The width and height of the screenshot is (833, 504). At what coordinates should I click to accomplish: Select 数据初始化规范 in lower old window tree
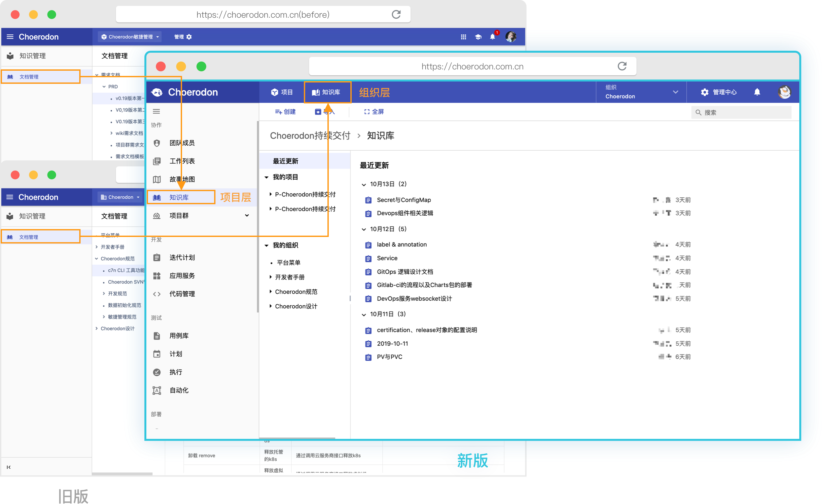[x=124, y=305]
